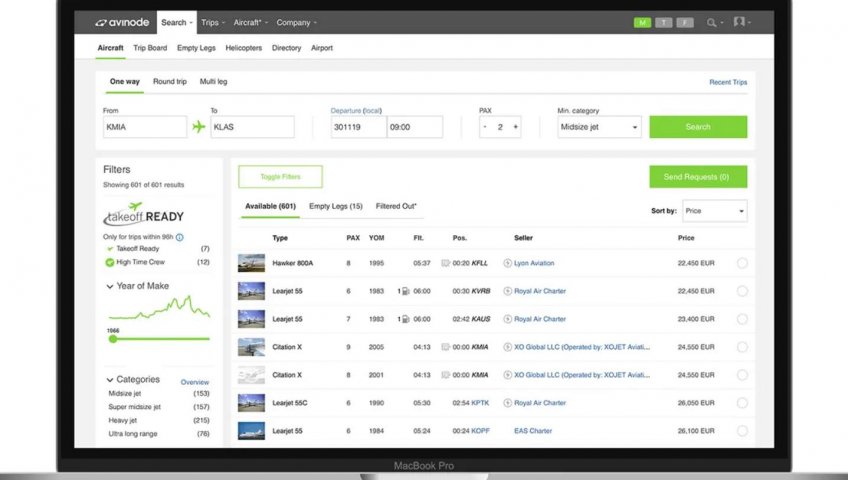Click the Year of Make slider handle
The width and height of the screenshot is (848, 480).
click(x=112, y=339)
